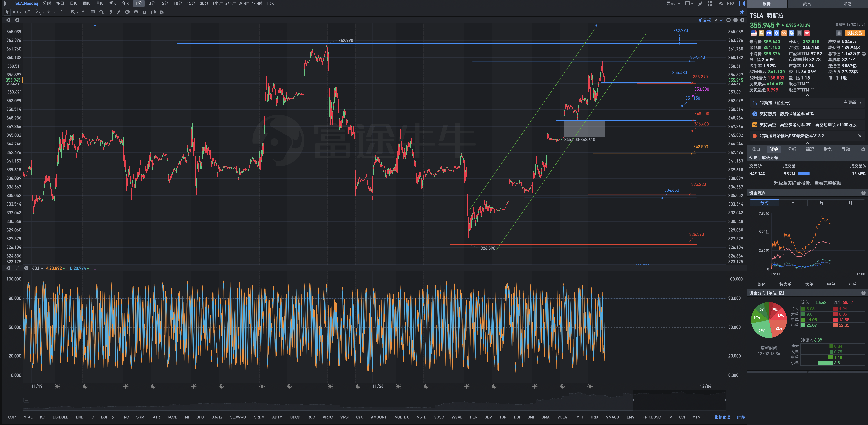Switch fund flow to 月 period
Screen dimensions: 868x425
850,203
